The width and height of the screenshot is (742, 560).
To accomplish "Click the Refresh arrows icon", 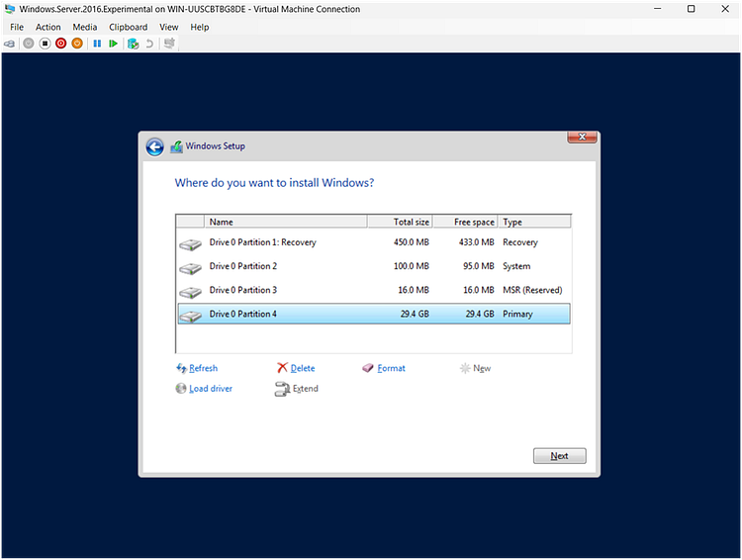I will click(x=181, y=368).
